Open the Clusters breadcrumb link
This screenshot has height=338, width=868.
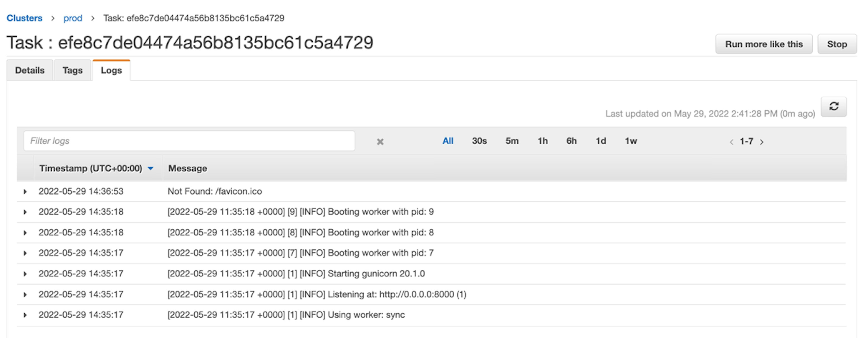point(25,18)
